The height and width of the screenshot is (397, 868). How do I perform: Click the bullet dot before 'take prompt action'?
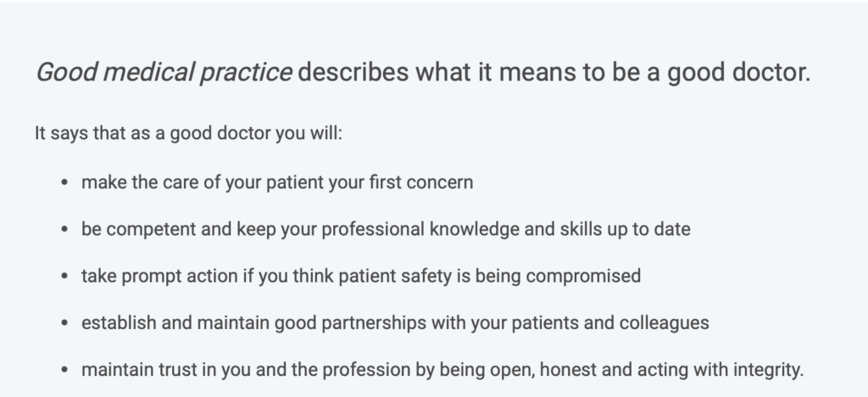(64, 276)
